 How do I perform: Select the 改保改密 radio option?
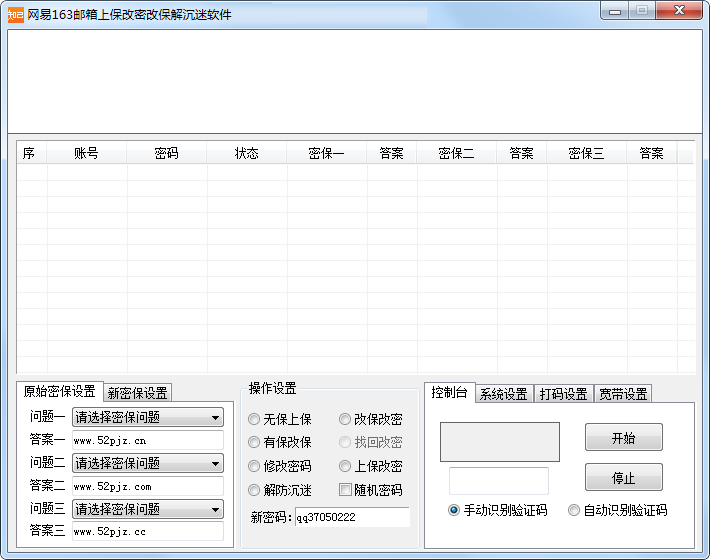coord(345,419)
